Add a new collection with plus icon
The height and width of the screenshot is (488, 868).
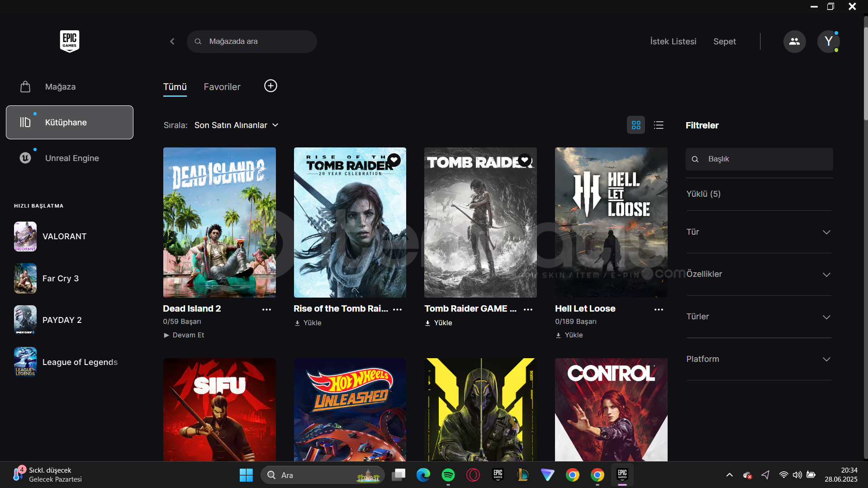point(270,86)
